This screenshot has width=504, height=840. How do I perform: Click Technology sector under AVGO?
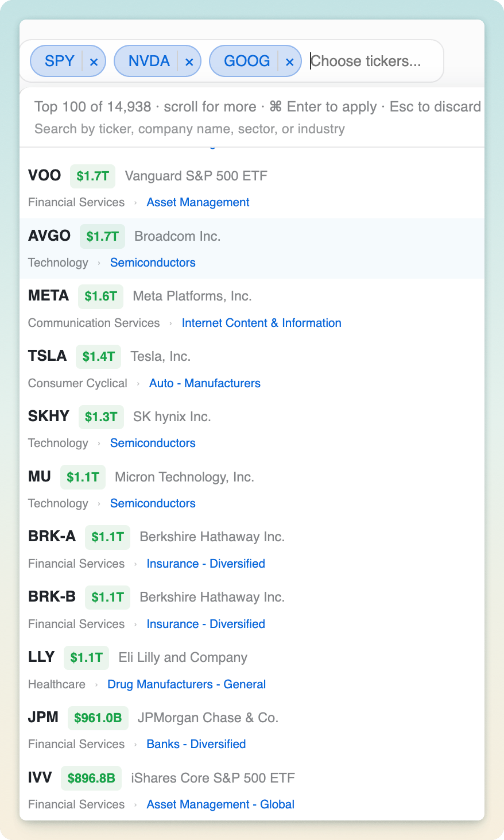pyautogui.click(x=58, y=263)
